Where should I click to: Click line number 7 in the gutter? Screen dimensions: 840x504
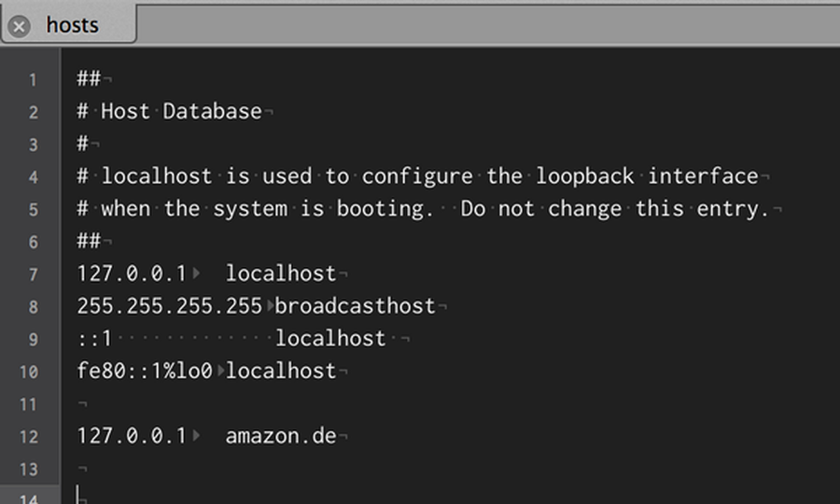coord(33,274)
